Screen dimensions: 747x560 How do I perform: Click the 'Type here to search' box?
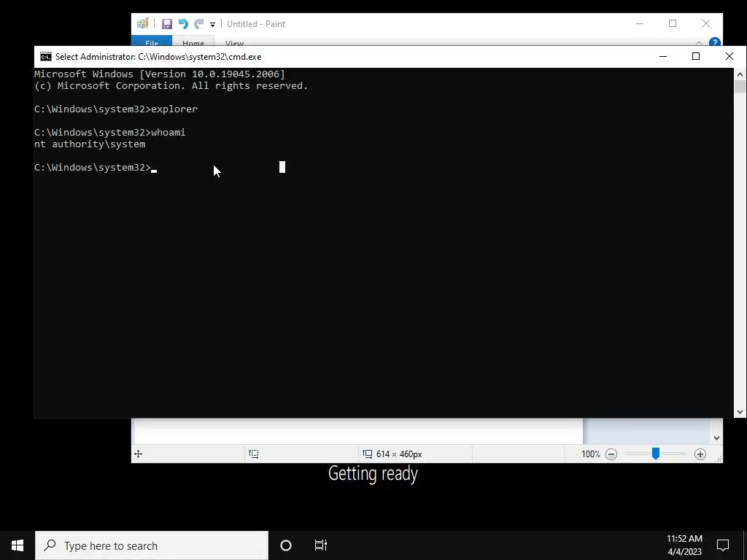pyautogui.click(x=152, y=545)
